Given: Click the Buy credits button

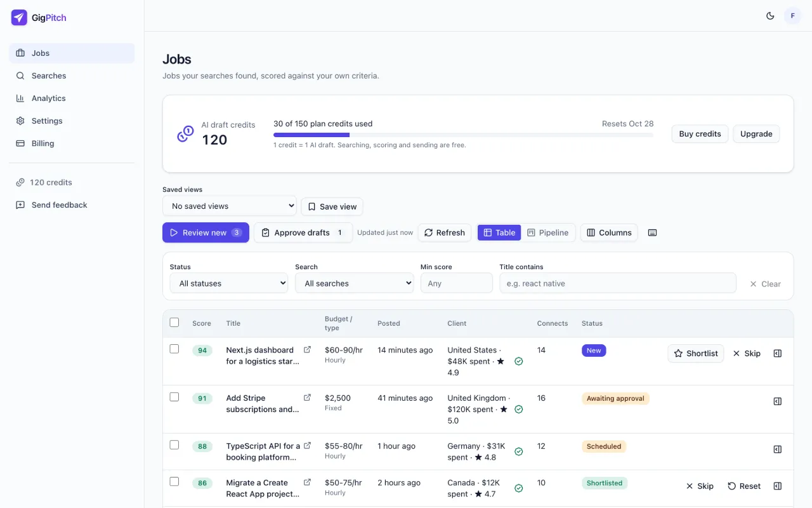Looking at the screenshot, I should point(700,134).
